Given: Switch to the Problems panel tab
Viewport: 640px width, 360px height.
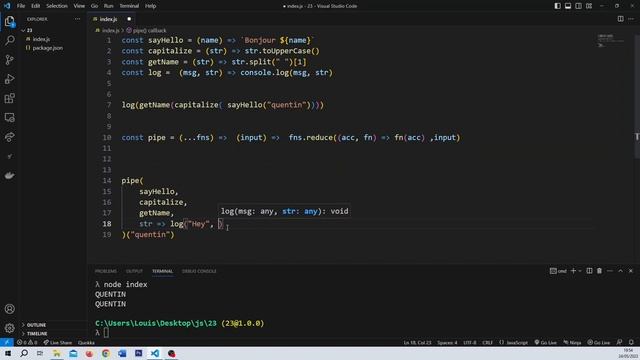Looking at the screenshot, I should pyautogui.click(x=106, y=271).
